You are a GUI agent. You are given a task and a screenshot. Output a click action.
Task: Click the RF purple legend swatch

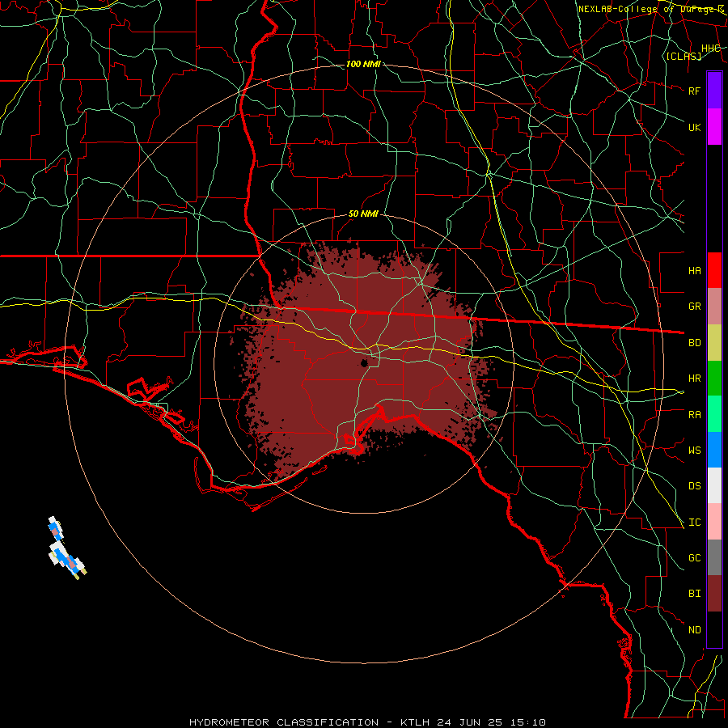[714, 91]
